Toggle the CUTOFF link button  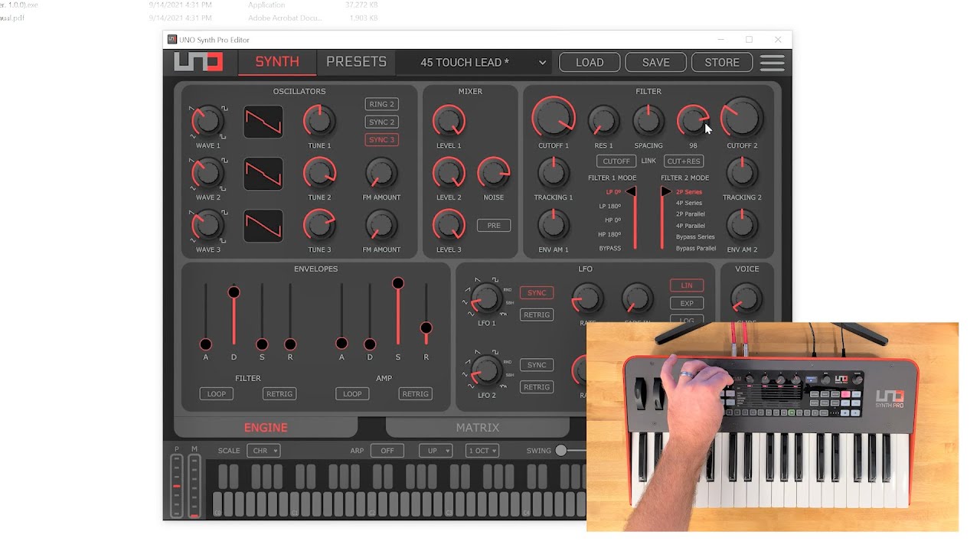point(616,161)
